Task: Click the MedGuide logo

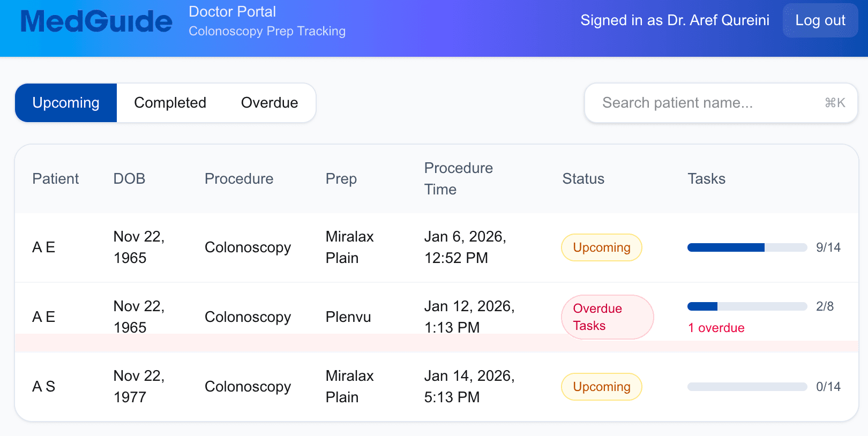Action: [95, 20]
